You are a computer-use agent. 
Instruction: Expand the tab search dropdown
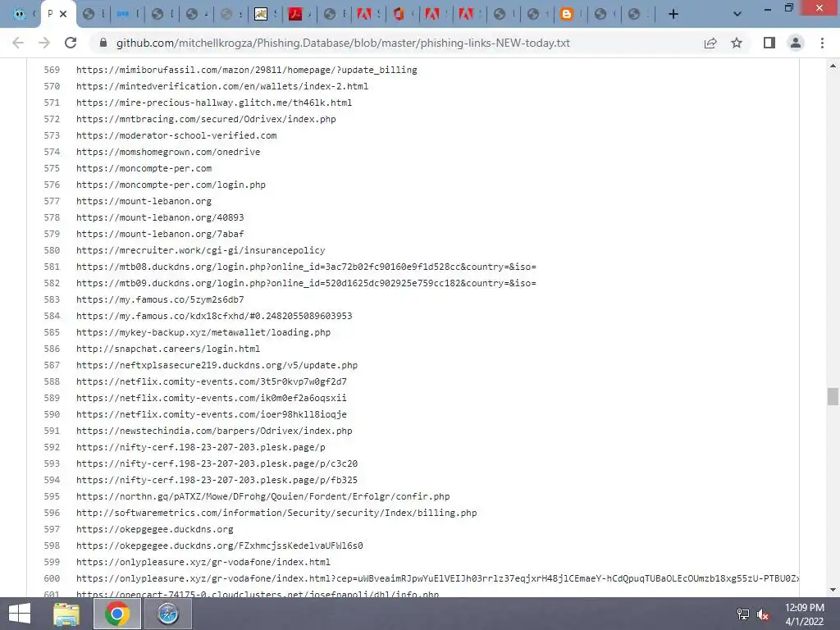[737, 15]
